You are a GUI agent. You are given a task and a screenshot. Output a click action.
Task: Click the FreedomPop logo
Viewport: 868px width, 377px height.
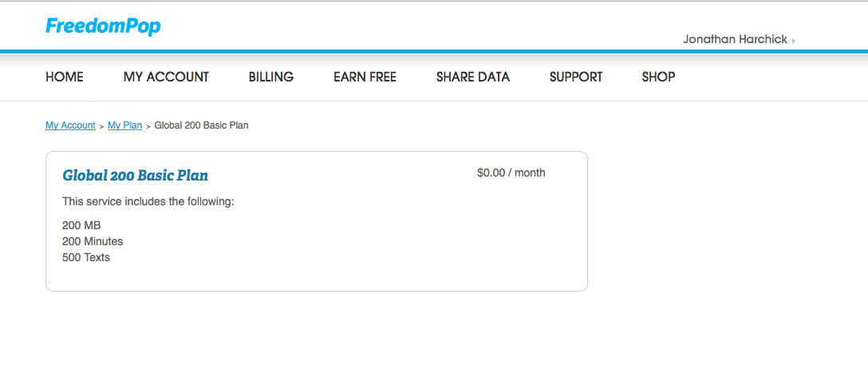click(103, 26)
